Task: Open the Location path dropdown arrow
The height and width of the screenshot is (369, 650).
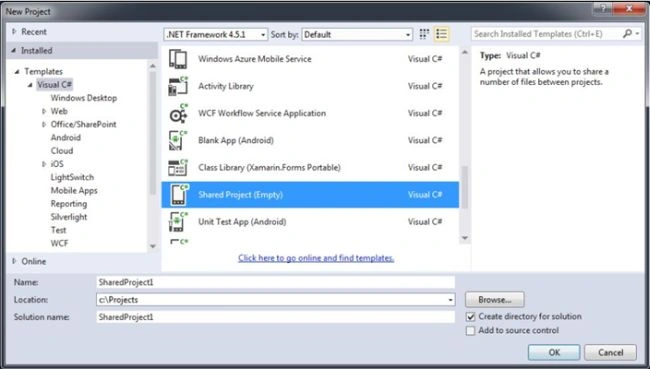Action: 450,300
